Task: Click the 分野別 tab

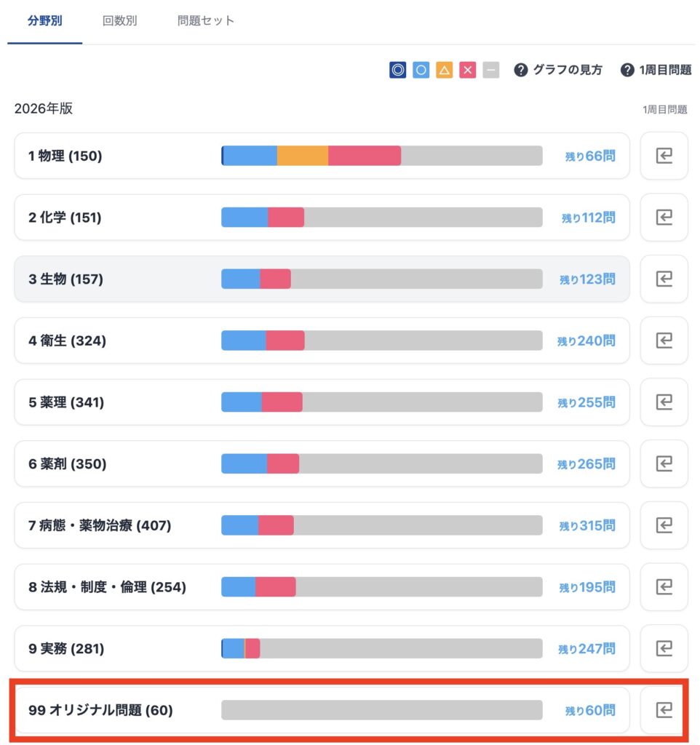Action: click(44, 20)
